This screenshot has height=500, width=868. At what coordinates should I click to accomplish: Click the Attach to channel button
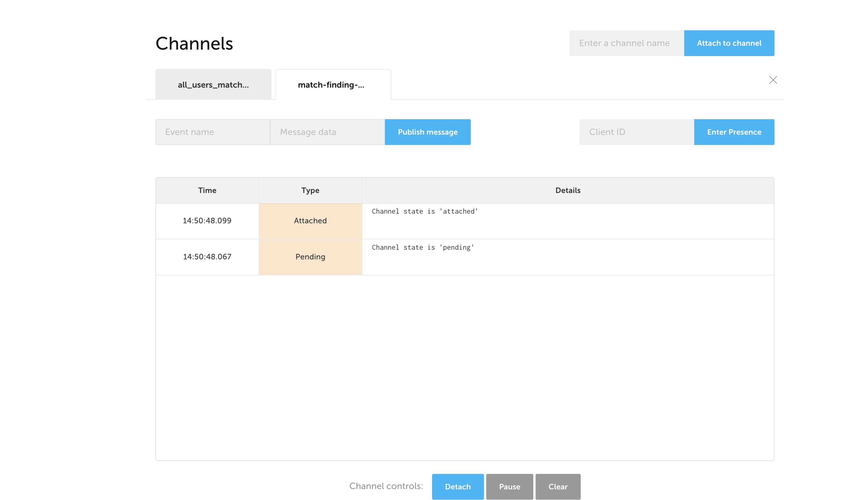click(x=729, y=43)
